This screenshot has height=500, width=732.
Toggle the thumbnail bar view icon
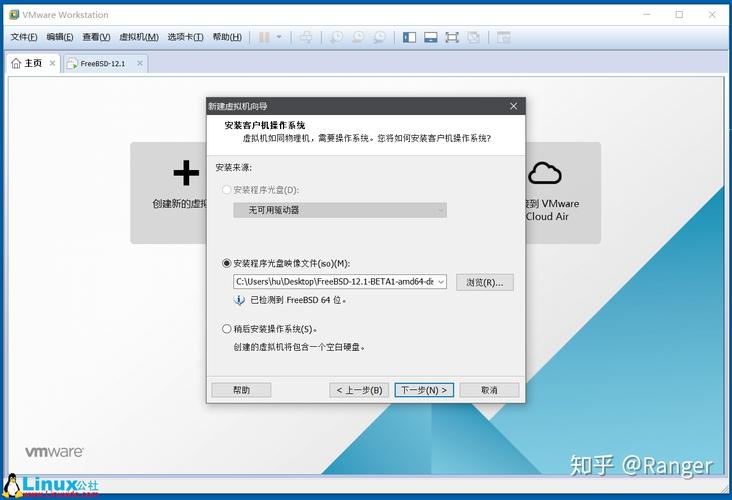coord(430,37)
